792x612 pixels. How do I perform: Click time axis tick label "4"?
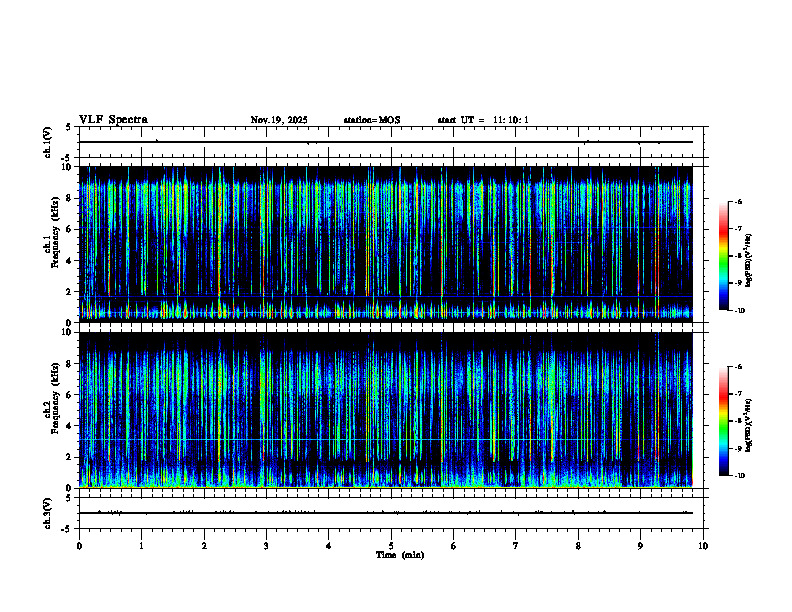(328, 546)
